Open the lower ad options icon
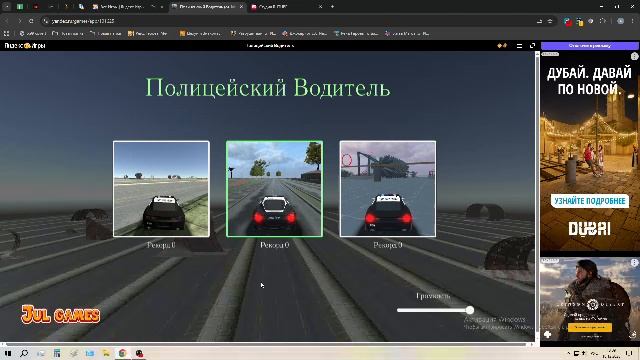 click(x=634, y=263)
